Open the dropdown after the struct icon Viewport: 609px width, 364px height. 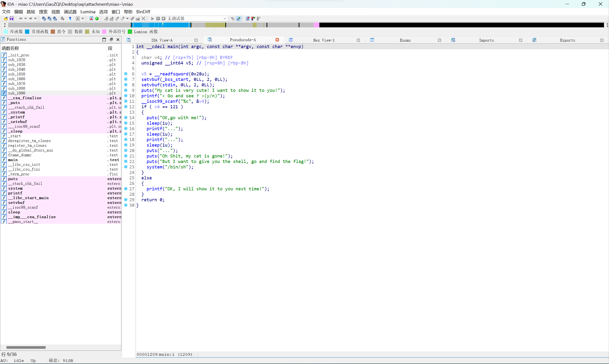(127, 19)
